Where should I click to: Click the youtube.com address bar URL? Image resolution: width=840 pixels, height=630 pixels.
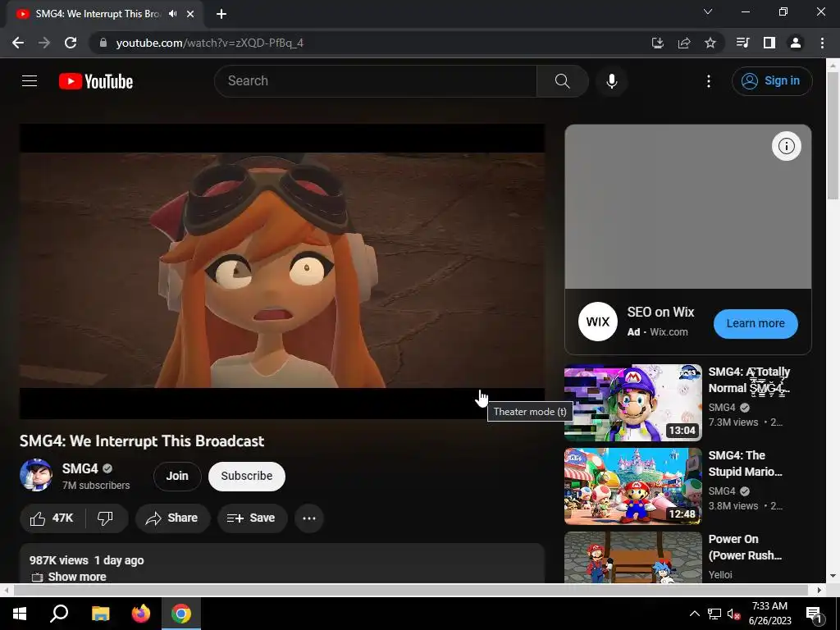209,43
